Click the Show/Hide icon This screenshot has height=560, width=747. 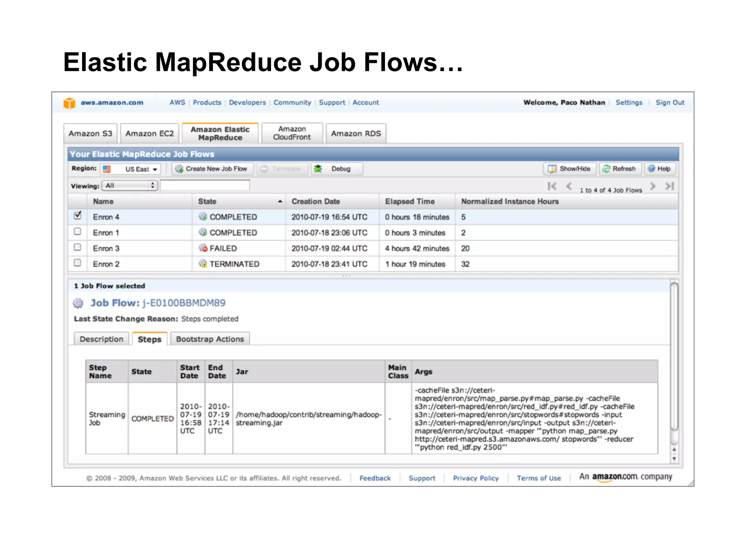point(552,169)
